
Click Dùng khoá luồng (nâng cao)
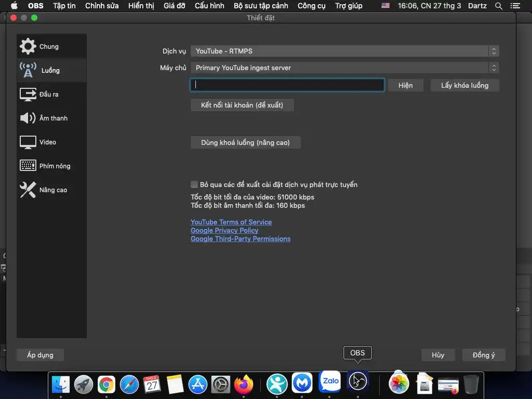tap(245, 142)
